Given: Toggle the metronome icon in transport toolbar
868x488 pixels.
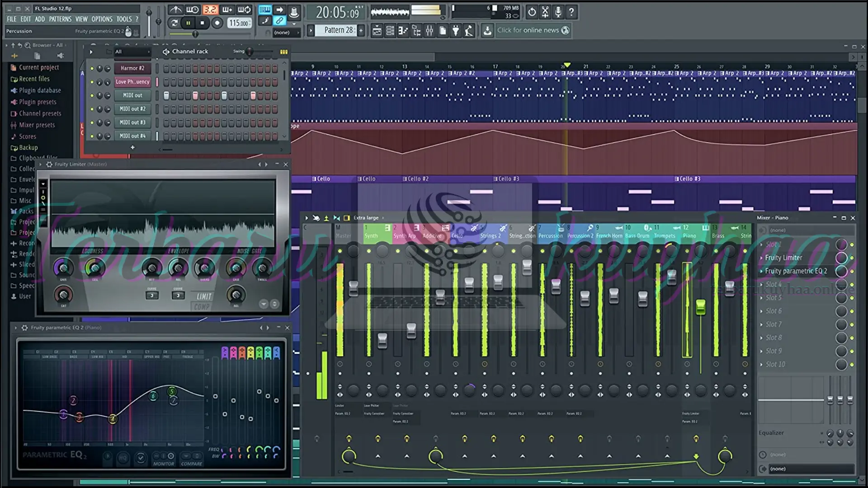Looking at the screenshot, I should coord(175,9).
